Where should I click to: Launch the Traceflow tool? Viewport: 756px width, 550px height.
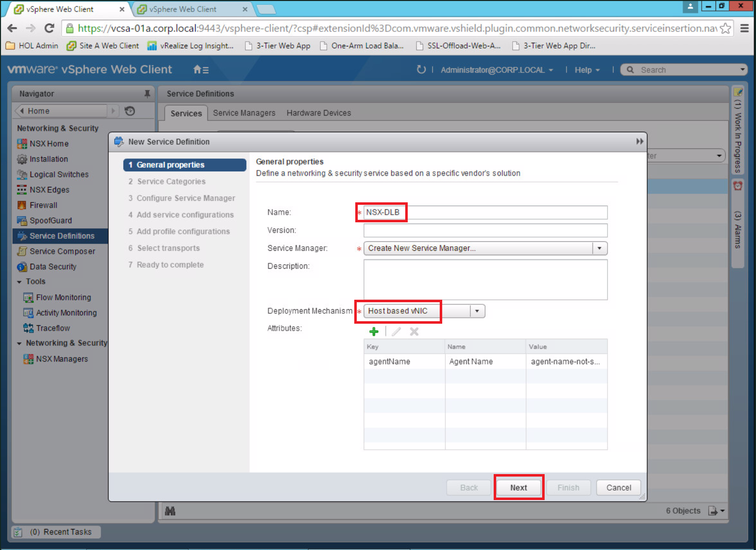click(x=53, y=328)
